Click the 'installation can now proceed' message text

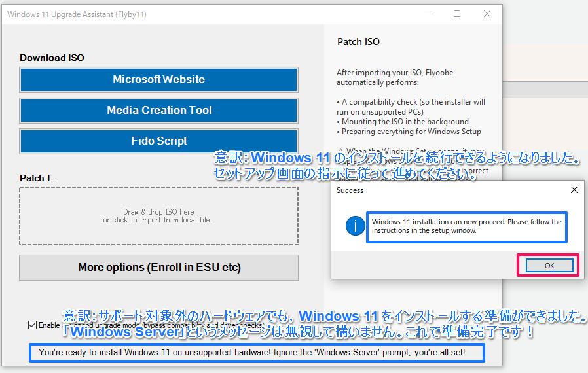tap(466, 226)
